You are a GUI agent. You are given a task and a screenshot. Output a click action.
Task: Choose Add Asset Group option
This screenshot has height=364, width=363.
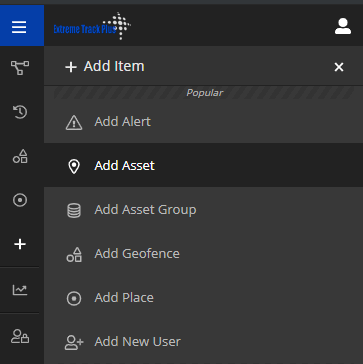pyautogui.click(x=203, y=210)
